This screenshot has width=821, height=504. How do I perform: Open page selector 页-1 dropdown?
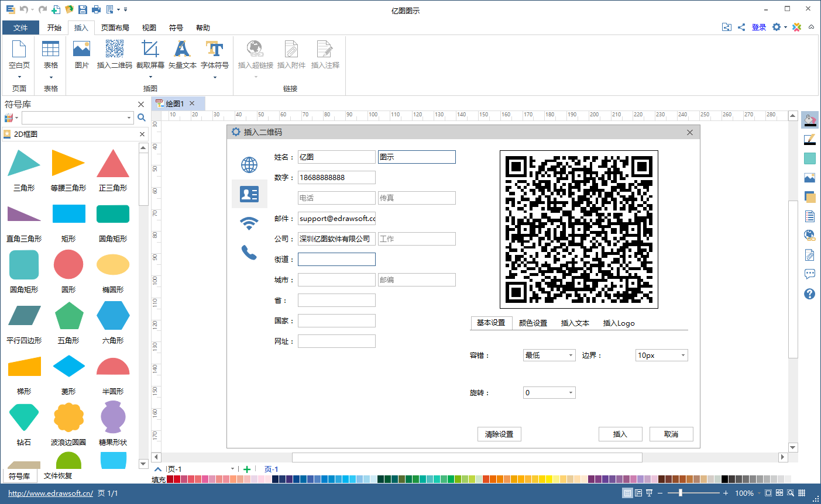pos(232,469)
